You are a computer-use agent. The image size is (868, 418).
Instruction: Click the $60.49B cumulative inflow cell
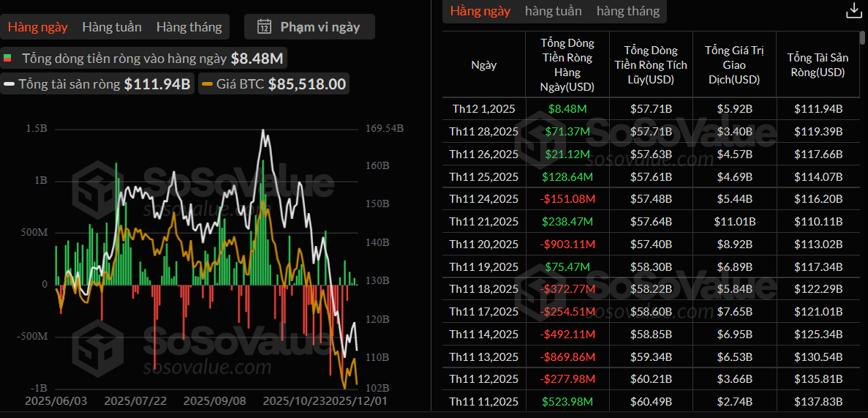(x=651, y=401)
